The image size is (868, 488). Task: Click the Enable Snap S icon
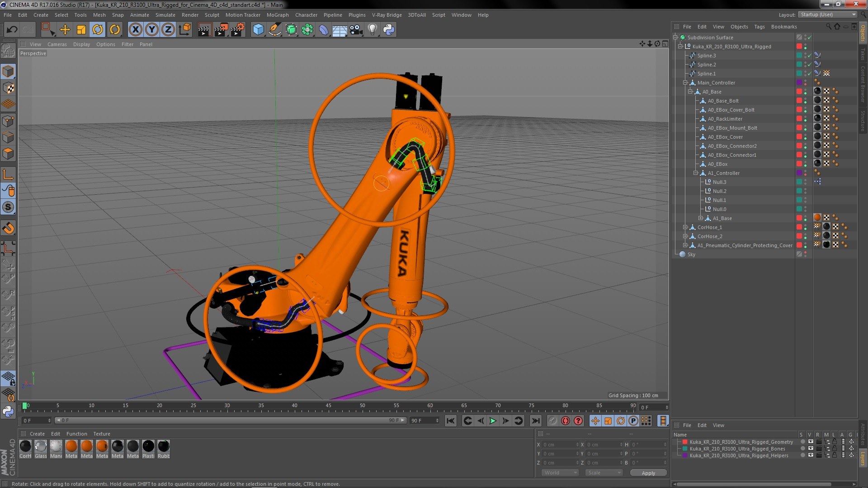pyautogui.click(x=9, y=207)
